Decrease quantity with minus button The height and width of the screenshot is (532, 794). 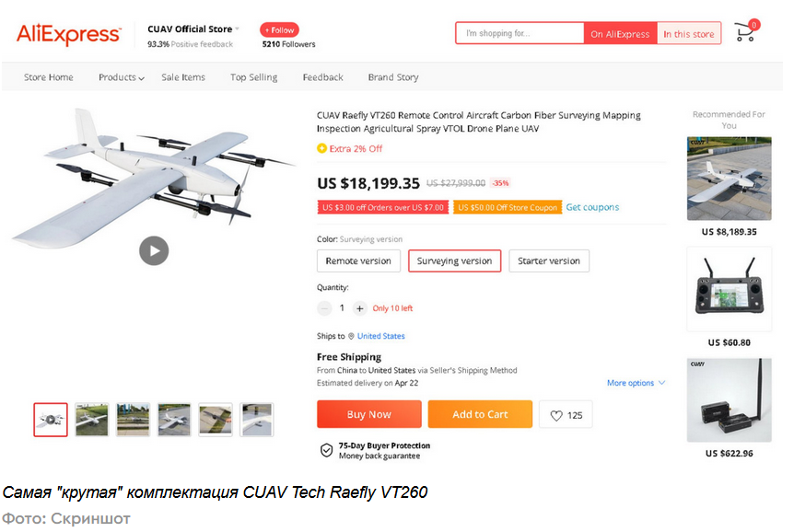(324, 308)
